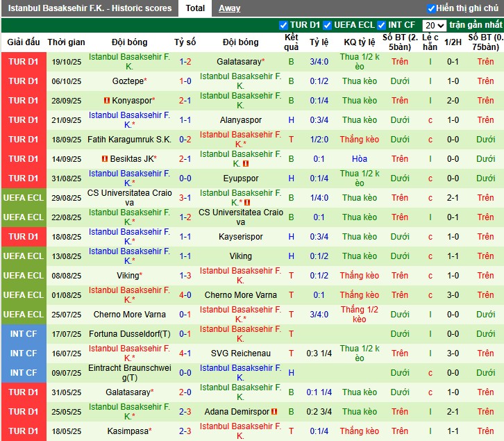
Task: Open Galatasaray team link on 19/10/25 row
Action: [x=239, y=61]
